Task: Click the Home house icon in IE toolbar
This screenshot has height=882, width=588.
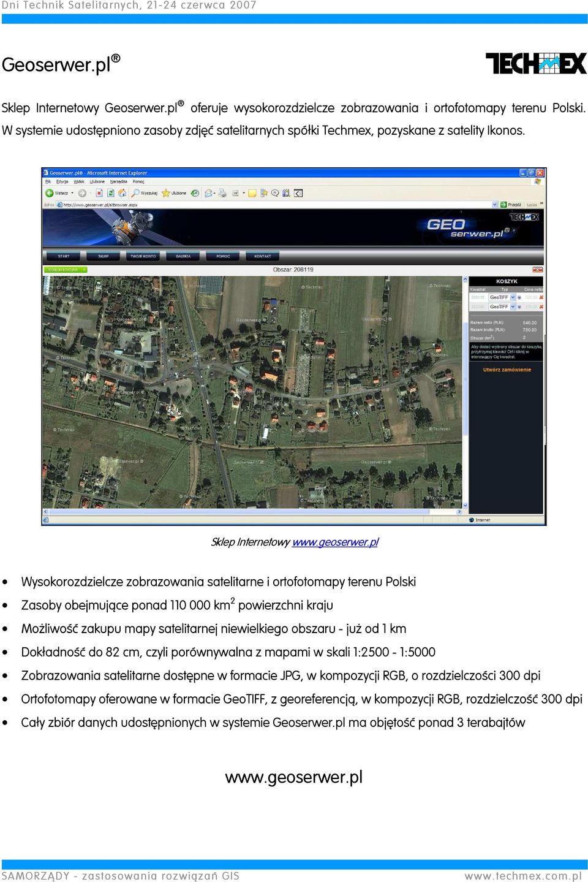Action: [x=122, y=193]
